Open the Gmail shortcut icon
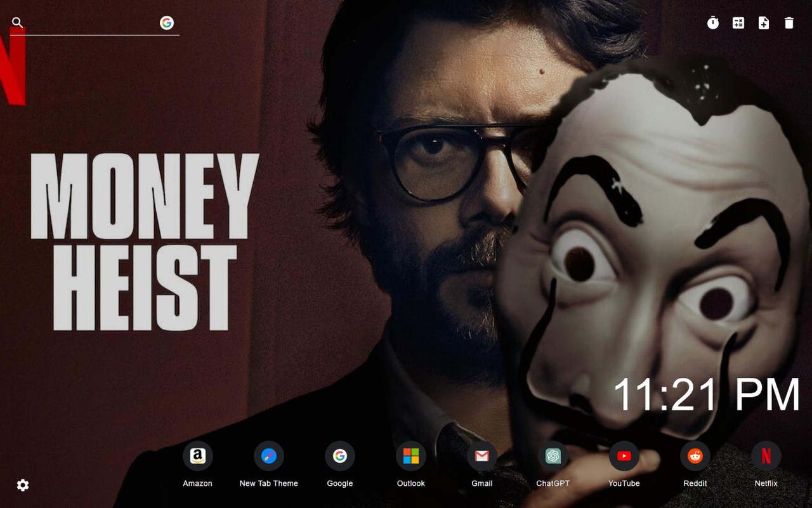The width and height of the screenshot is (812, 508). (x=482, y=456)
